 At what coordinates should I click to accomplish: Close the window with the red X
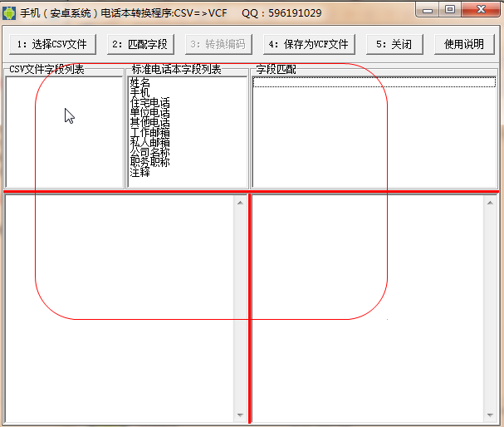click(481, 10)
